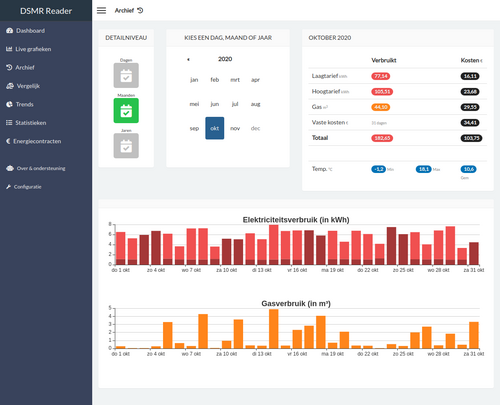500x405 pixels.
Task: Click the tallest orange gas bar
Action: pyautogui.click(x=274, y=329)
